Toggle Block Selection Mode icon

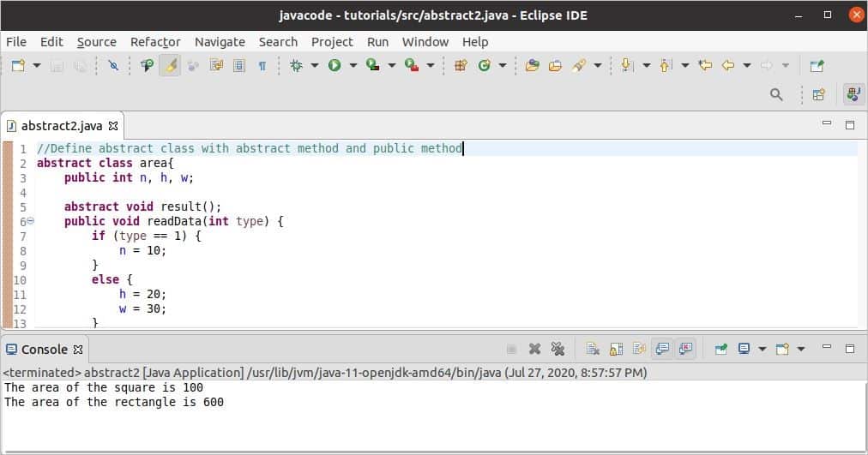point(239,66)
